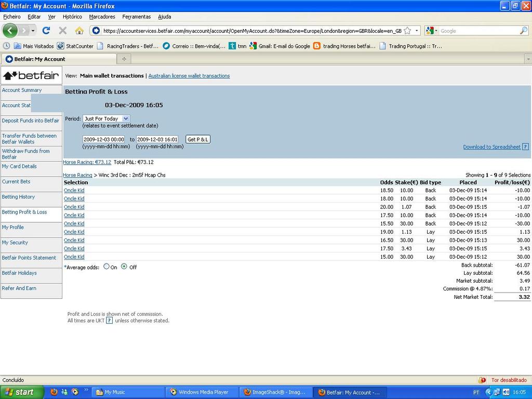
Task: Click the history clock icon in bookmarks bar
Action: [6, 46]
